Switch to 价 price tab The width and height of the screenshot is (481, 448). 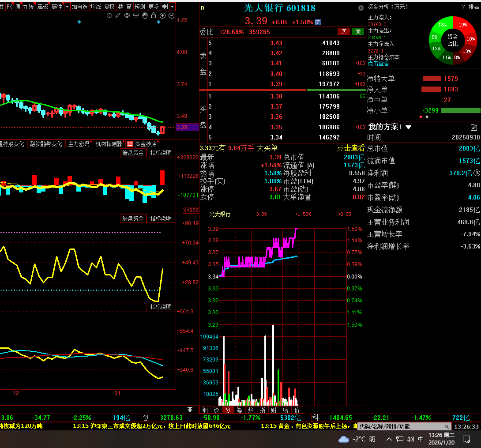pos(297,410)
